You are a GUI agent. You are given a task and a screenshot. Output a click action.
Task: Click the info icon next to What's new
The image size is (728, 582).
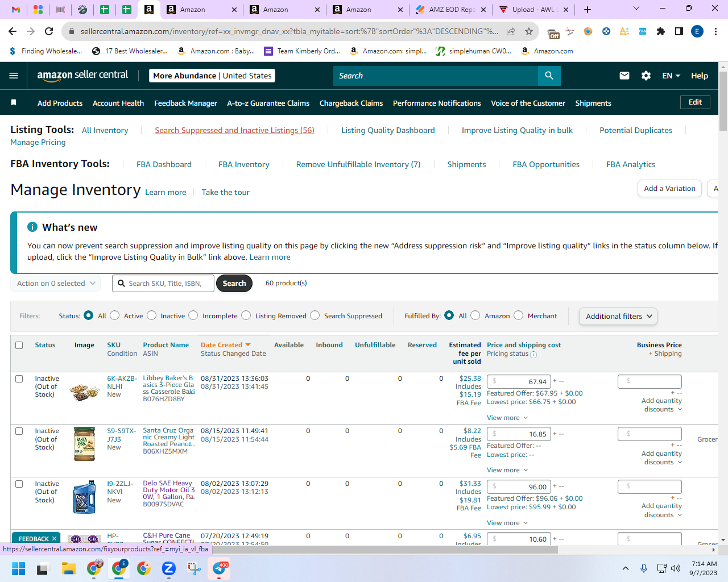[32, 227]
